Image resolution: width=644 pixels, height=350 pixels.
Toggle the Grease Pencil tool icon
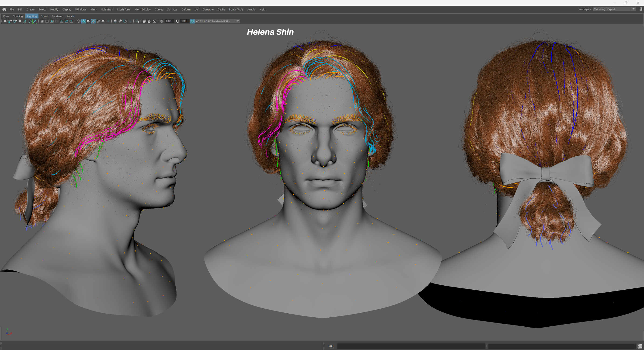35,21
